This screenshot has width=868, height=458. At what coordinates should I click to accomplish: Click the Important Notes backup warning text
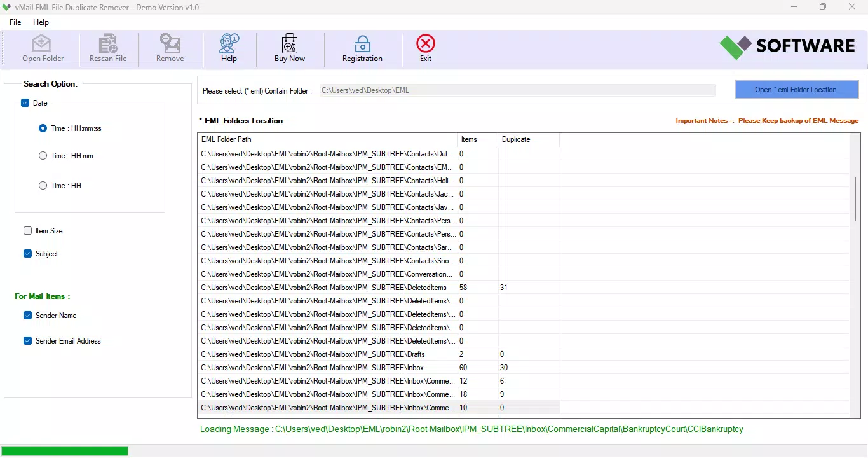tap(767, 121)
